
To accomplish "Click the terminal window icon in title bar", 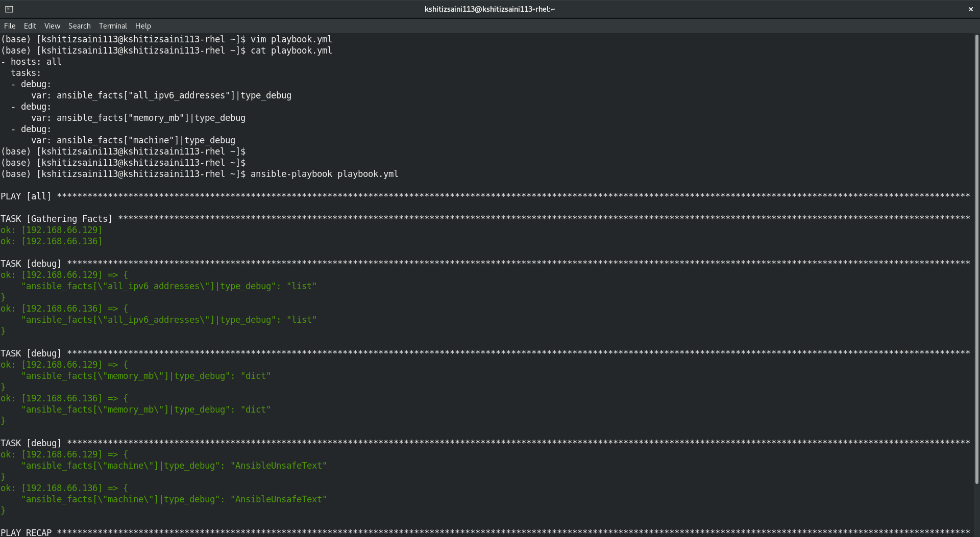I will point(9,9).
